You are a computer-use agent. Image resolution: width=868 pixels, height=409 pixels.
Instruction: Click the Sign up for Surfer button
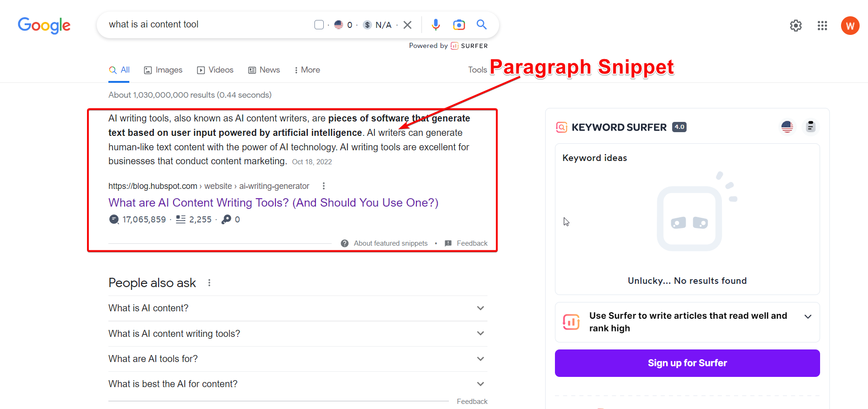(x=688, y=363)
